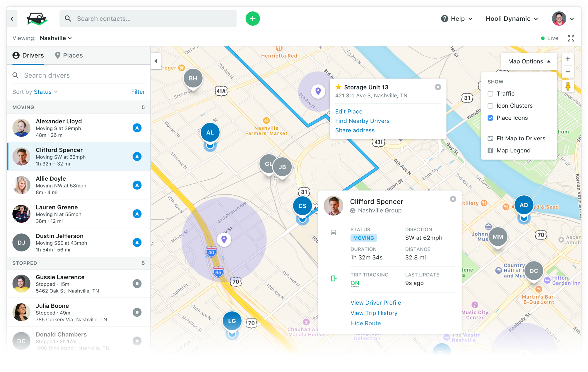The image size is (588, 372).
Task: Enable the Traffic checkbox
Action: [x=490, y=94]
